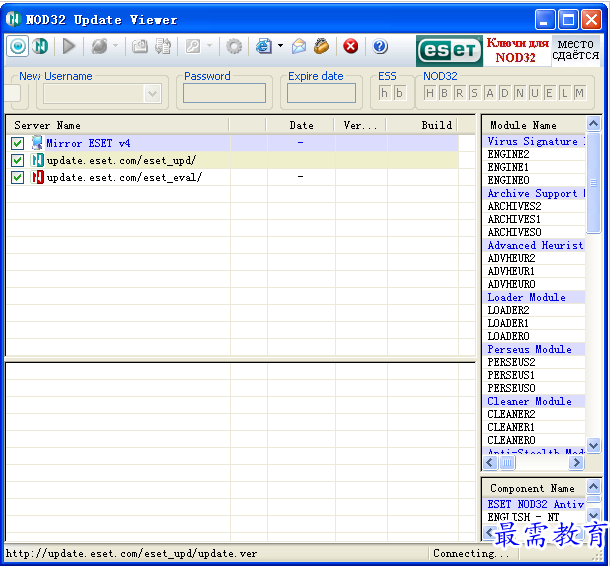
Task: Select the ARCHIVES1 module row
Action: pos(534,219)
